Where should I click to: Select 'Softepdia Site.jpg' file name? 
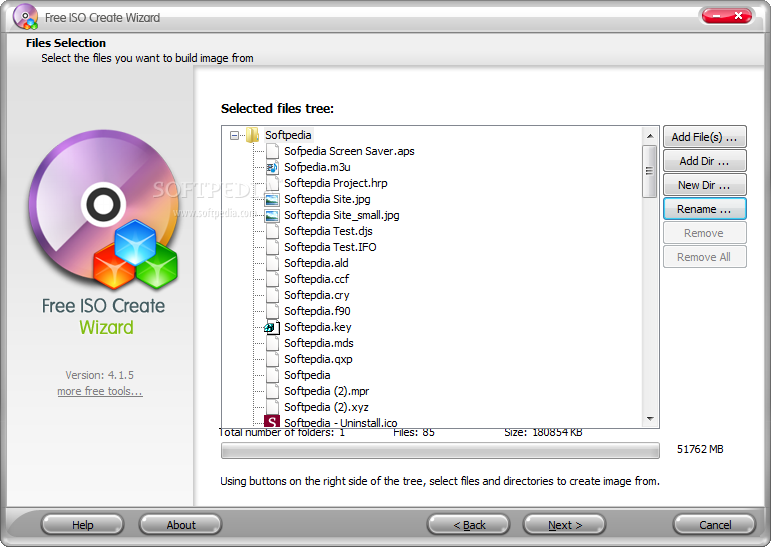pyautogui.click(x=327, y=199)
